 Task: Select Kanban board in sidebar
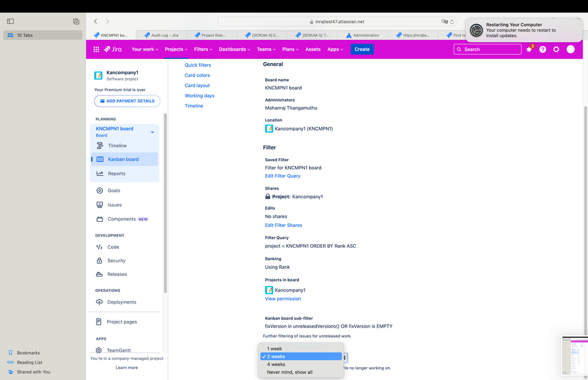click(125, 159)
